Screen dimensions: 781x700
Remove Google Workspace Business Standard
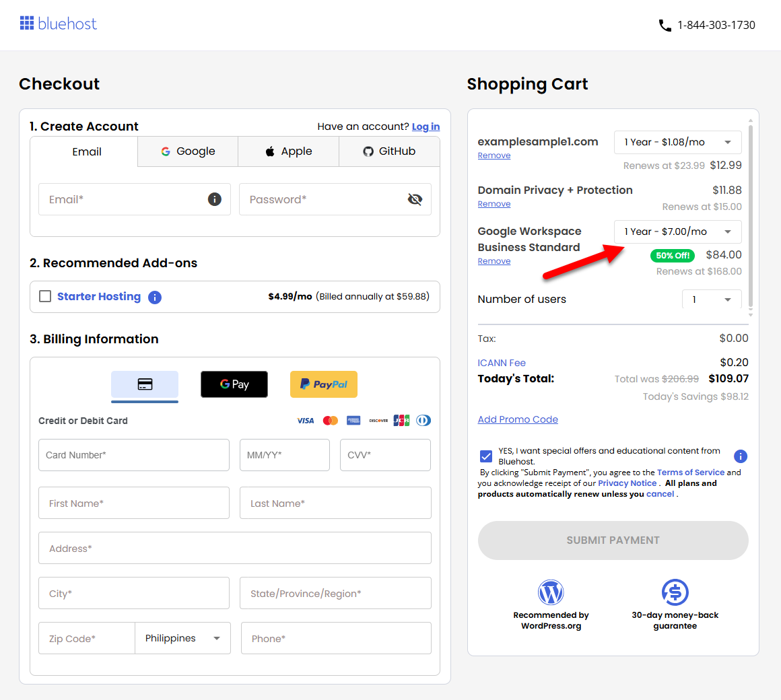[494, 261]
